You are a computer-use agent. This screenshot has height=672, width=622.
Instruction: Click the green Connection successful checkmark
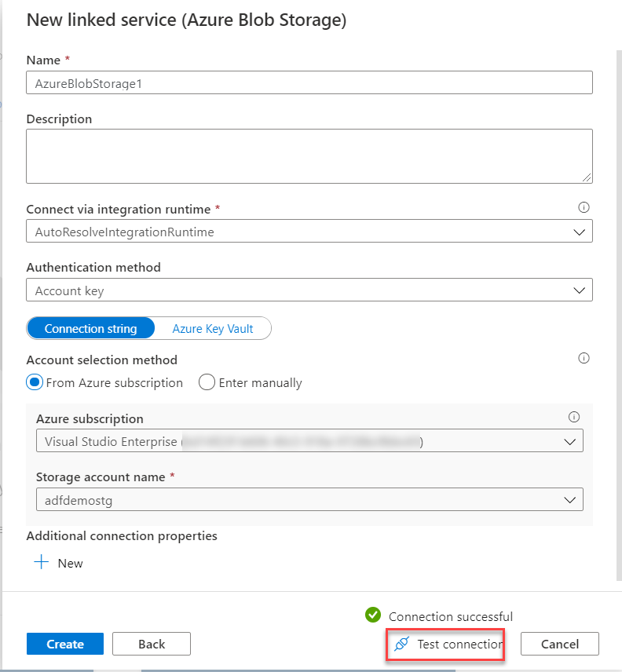click(373, 615)
